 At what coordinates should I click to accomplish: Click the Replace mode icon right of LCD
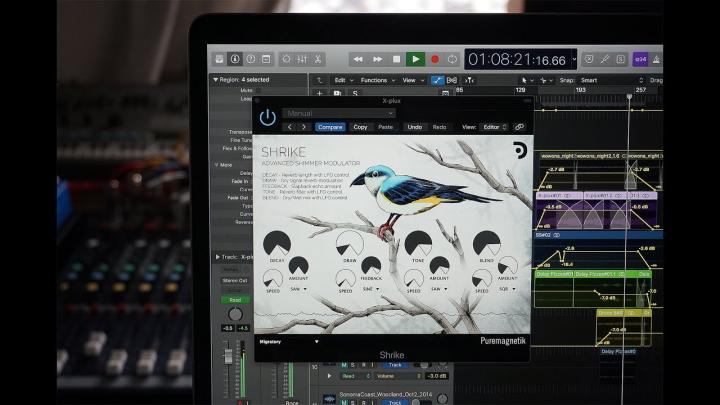[x=589, y=59]
